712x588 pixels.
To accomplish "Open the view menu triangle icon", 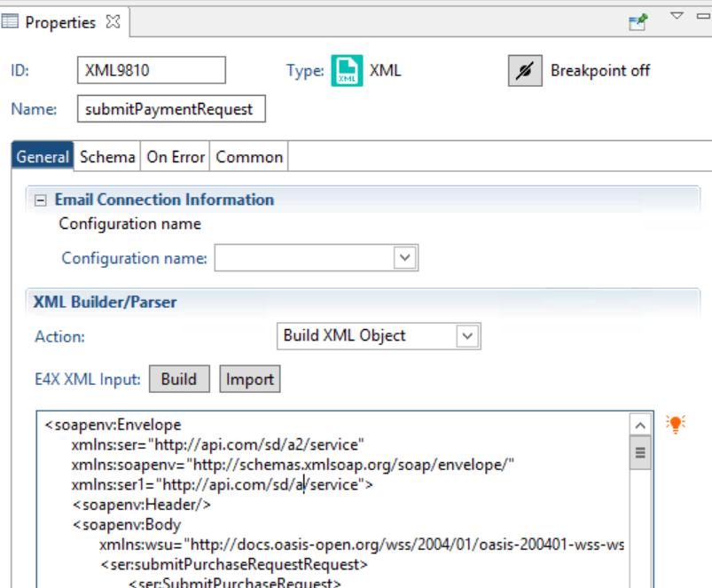I will click(677, 16).
